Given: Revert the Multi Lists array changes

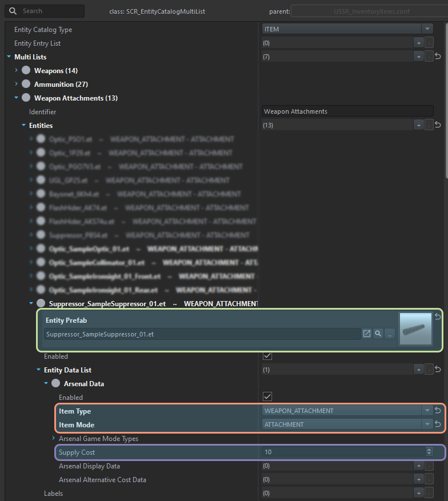Looking at the screenshot, I should (x=437, y=57).
